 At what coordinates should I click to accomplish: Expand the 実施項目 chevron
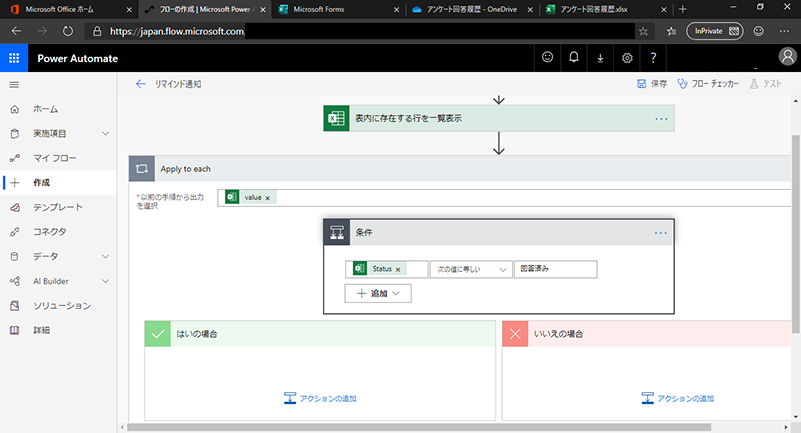coord(105,134)
